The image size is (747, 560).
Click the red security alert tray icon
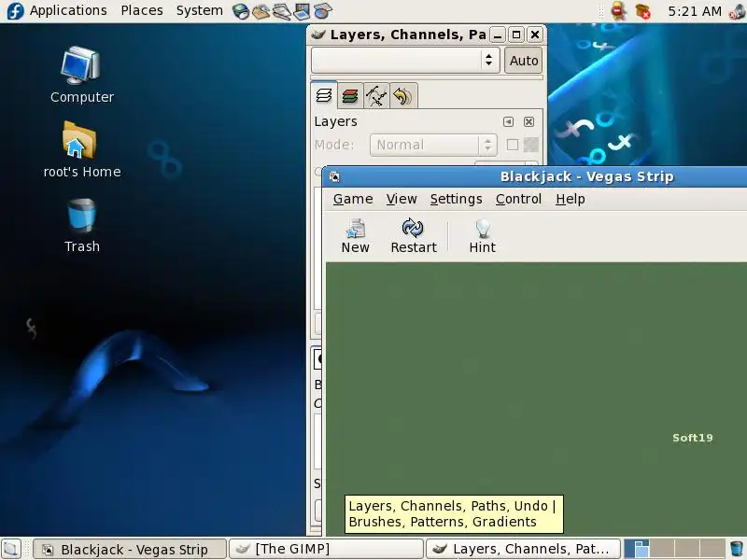click(618, 11)
